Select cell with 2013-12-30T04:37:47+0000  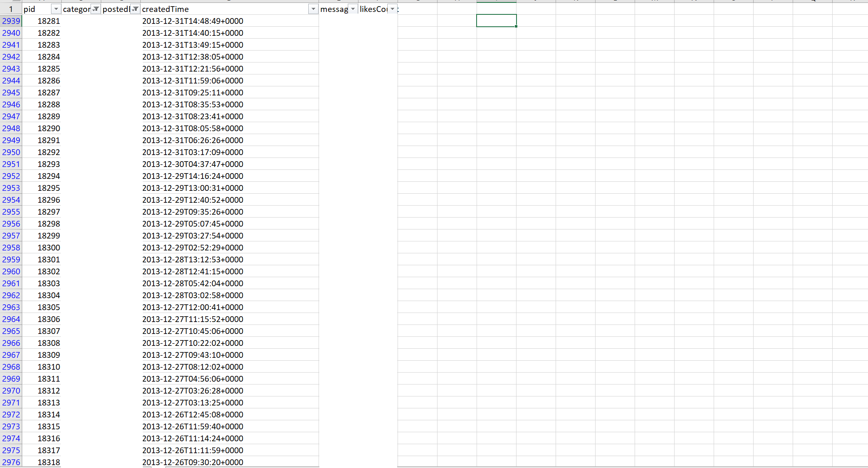(193, 164)
